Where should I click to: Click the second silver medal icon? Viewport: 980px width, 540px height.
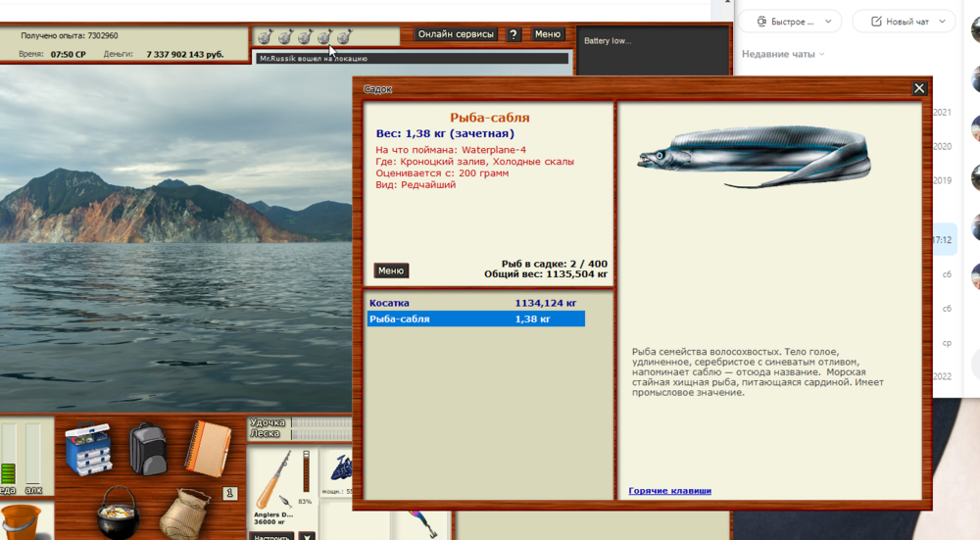tap(285, 37)
